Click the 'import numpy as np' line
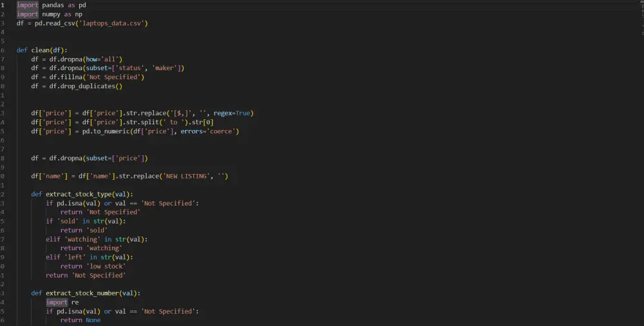This screenshot has width=644, height=326. [50, 14]
